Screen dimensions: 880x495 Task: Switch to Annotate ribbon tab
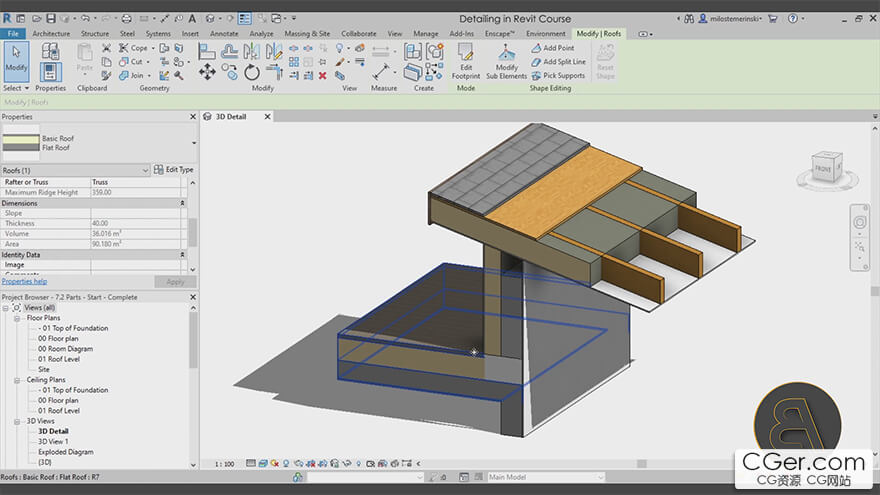224,34
